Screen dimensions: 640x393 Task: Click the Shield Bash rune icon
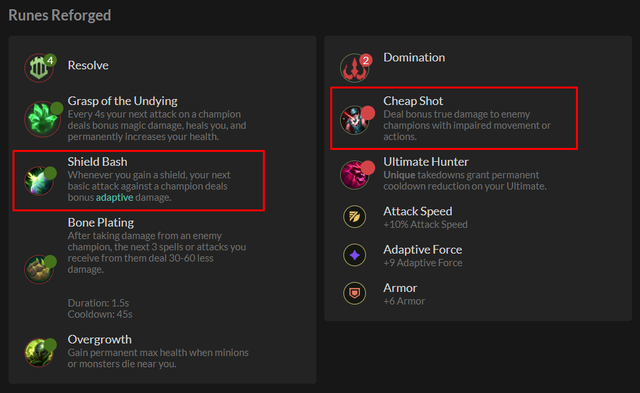[x=40, y=180]
